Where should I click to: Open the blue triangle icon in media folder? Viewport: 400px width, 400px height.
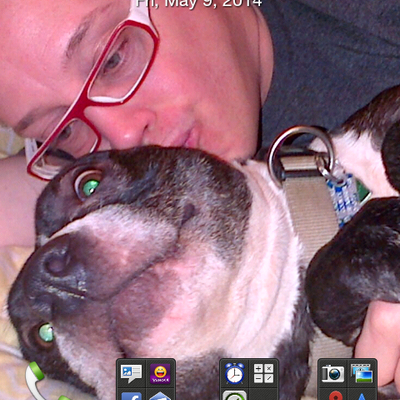(x=362, y=397)
